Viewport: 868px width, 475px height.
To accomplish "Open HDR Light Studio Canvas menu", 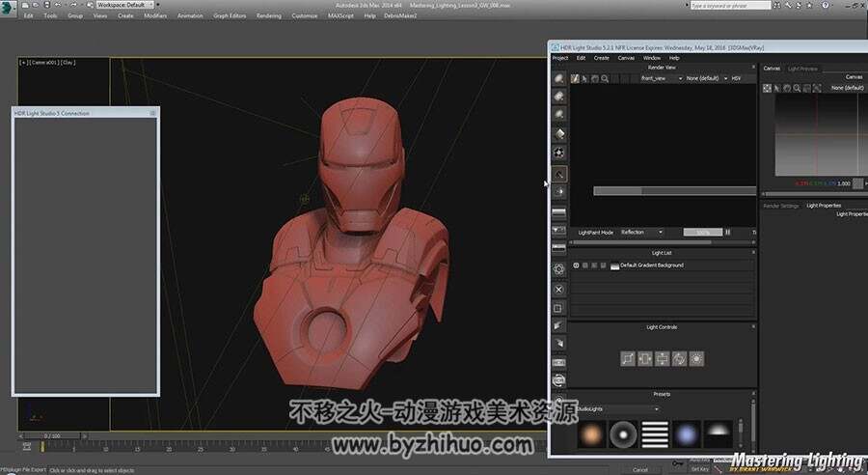I will 626,58.
